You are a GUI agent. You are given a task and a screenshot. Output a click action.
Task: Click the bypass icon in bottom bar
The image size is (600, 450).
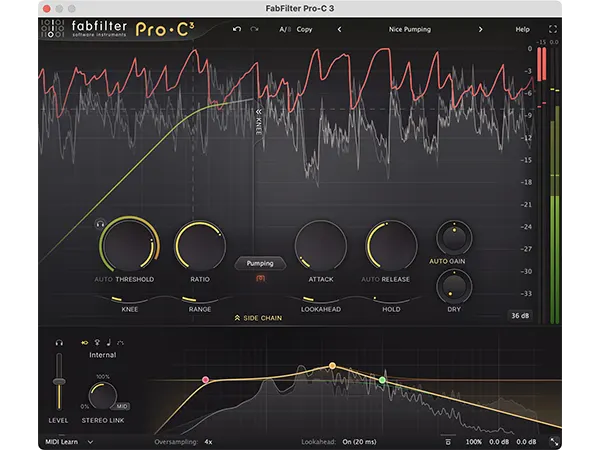[x=448, y=442]
